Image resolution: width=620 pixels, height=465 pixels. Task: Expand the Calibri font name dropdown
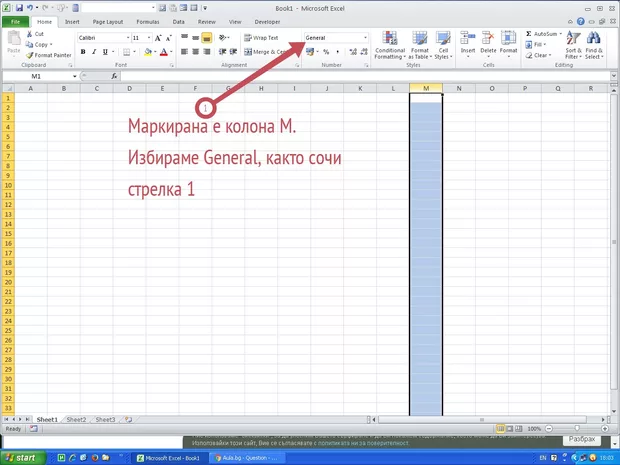click(124, 38)
